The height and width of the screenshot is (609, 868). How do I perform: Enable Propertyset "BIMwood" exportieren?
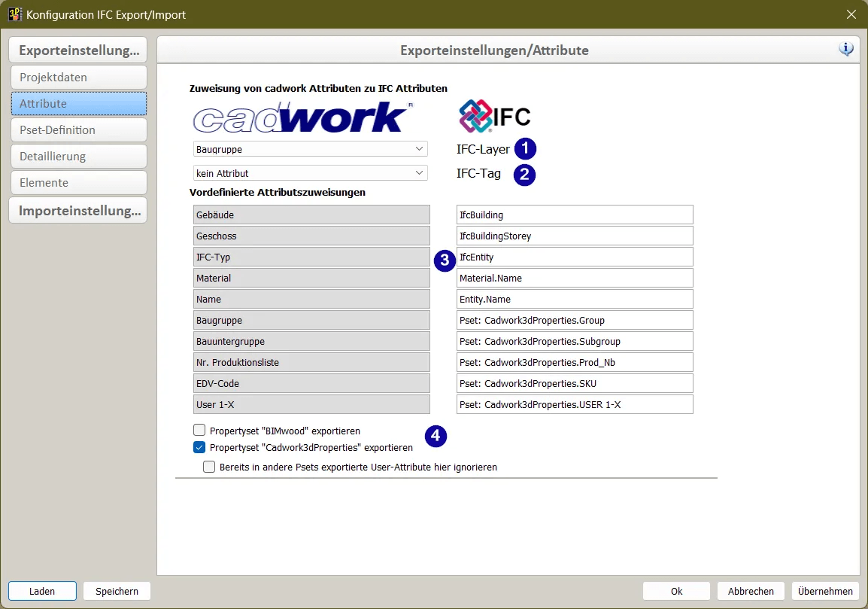coord(199,430)
